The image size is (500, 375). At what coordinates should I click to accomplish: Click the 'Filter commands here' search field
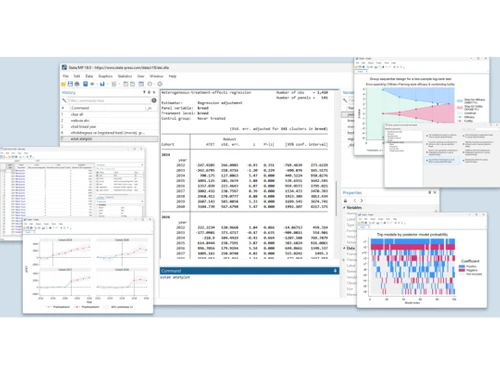click(109, 100)
